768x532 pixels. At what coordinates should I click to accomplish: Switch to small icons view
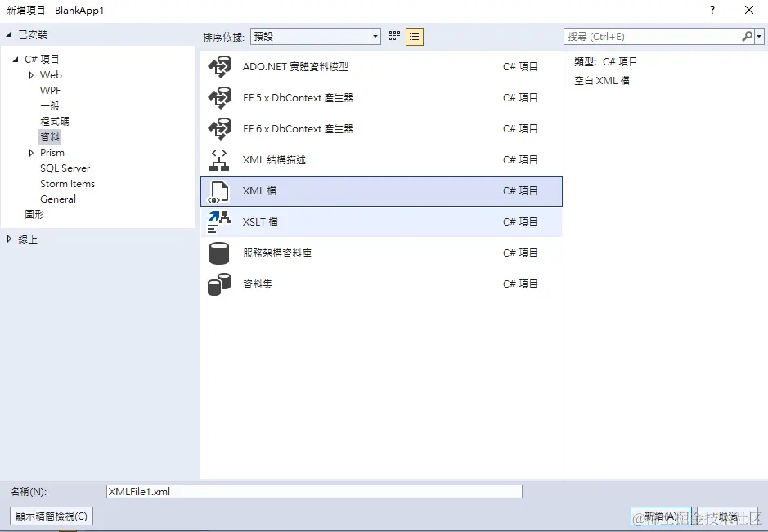393,36
